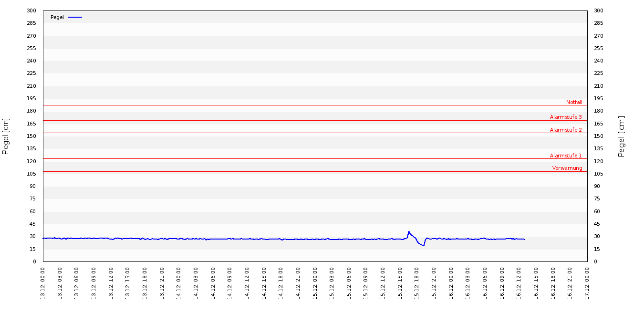Click the Alarmstufe 2 threshold label
Viewport: 644px width, 334px height.
coord(566,130)
